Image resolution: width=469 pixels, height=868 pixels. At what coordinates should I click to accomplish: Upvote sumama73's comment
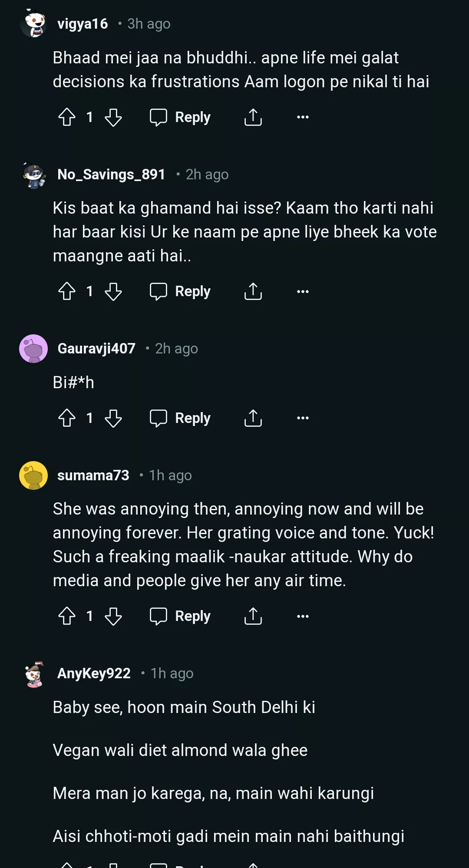click(67, 616)
